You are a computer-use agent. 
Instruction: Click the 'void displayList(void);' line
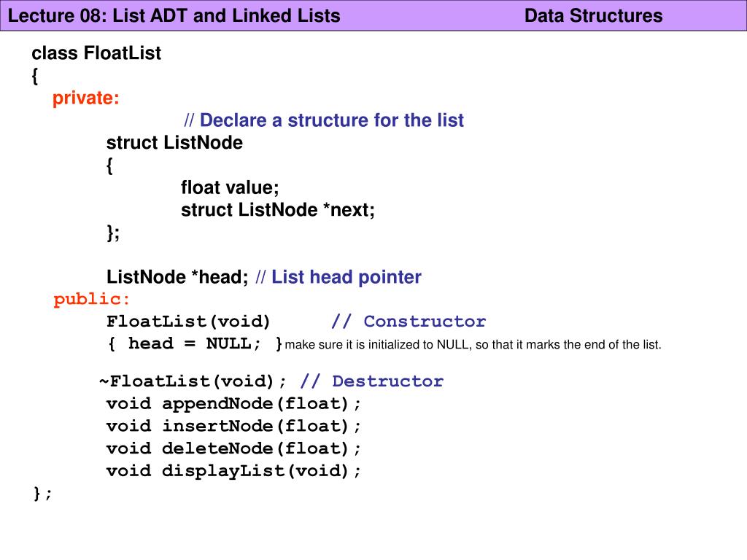point(233,471)
